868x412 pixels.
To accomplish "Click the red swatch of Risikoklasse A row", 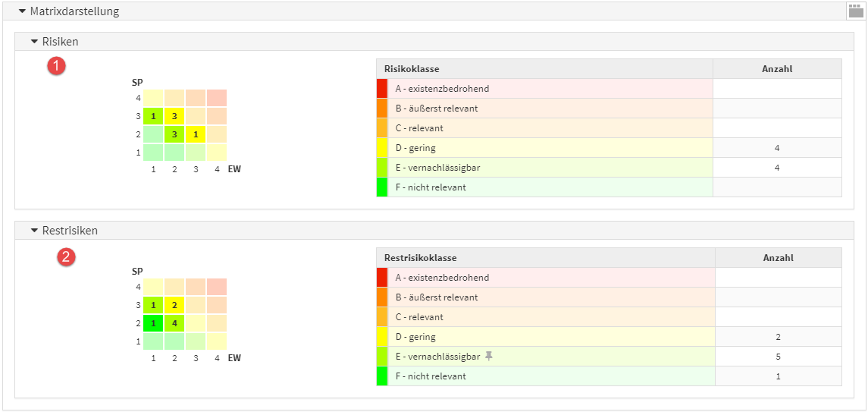I will [381, 89].
